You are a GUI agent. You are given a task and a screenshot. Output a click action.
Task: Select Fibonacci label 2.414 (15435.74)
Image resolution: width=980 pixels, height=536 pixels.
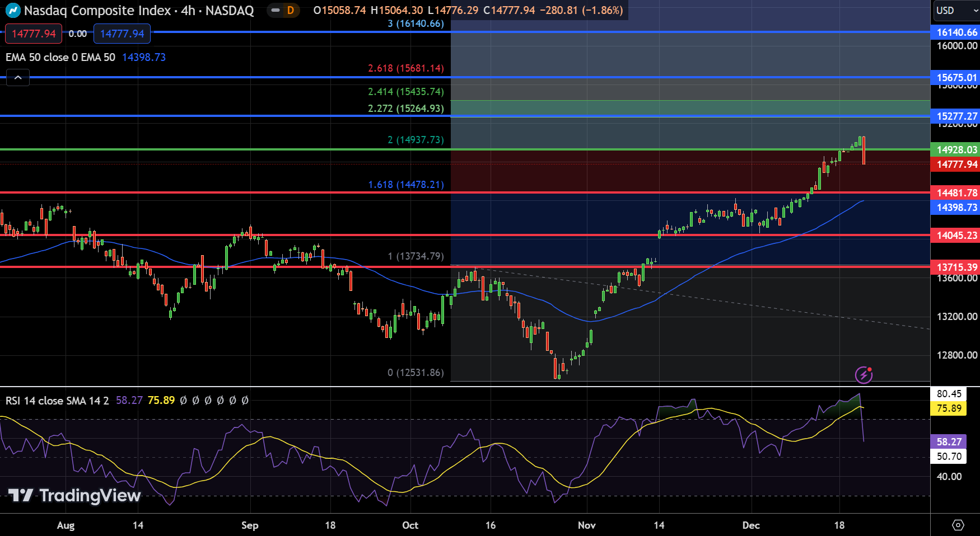(x=406, y=92)
